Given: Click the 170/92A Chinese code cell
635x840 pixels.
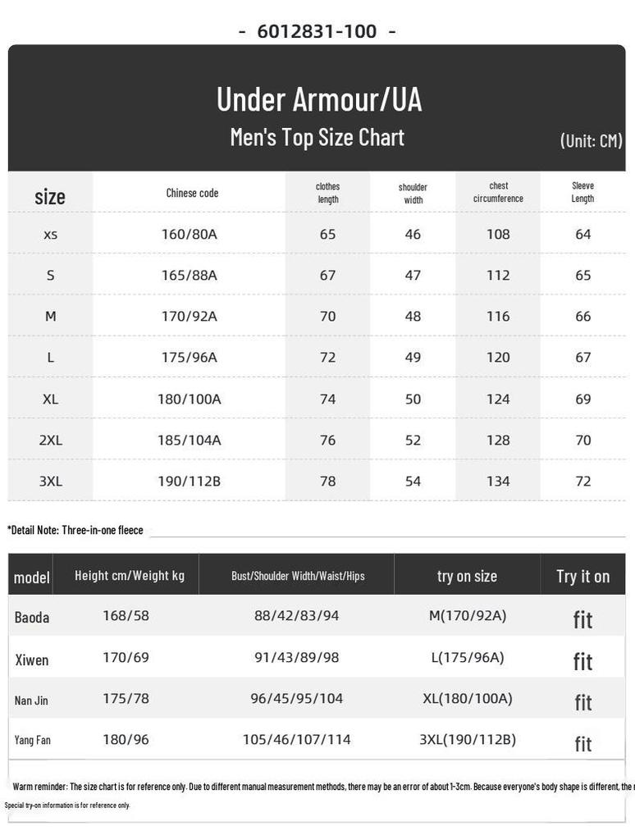Looking at the screenshot, I should pyautogui.click(x=190, y=317).
